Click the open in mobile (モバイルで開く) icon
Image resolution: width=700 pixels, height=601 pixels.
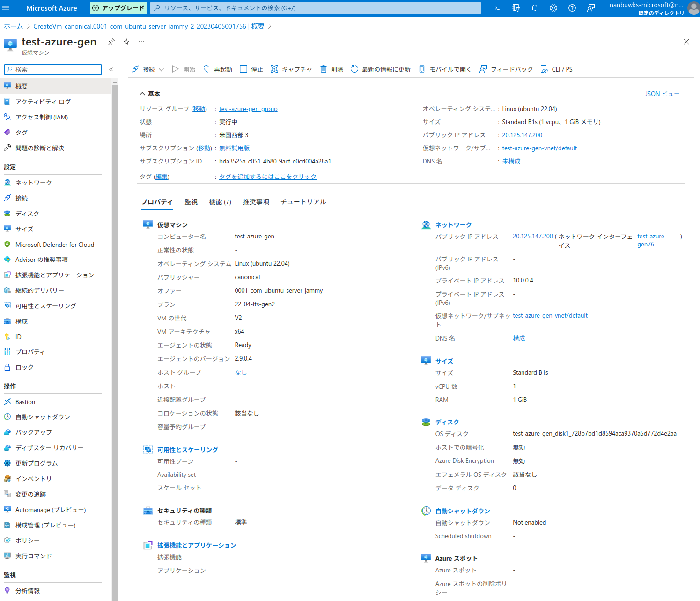[422, 69]
